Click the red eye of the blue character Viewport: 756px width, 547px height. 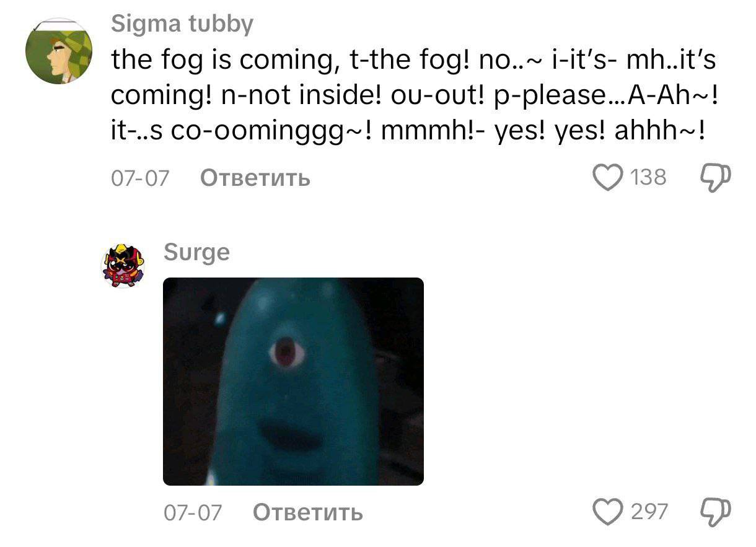[286, 352]
